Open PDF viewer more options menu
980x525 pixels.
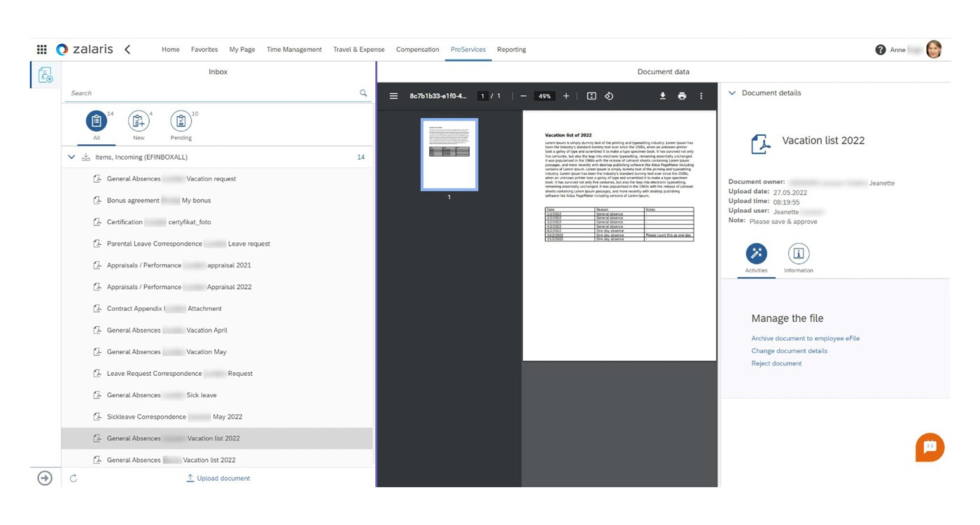701,96
